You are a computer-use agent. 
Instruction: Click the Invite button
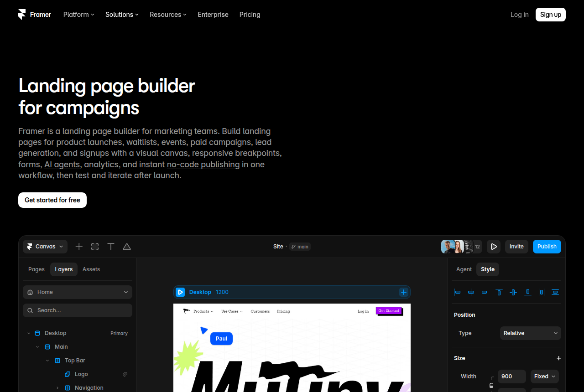click(516, 247)
